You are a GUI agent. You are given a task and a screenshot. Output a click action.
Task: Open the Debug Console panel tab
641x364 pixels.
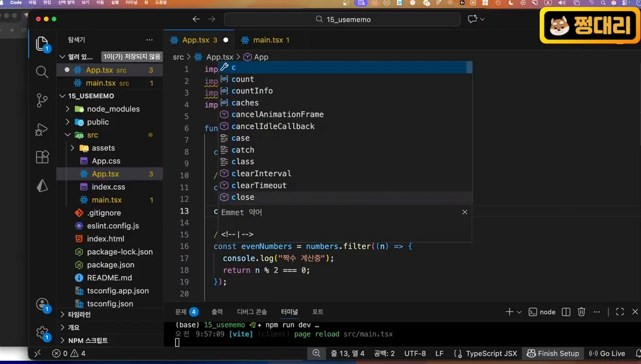click(x=252, y=312)
